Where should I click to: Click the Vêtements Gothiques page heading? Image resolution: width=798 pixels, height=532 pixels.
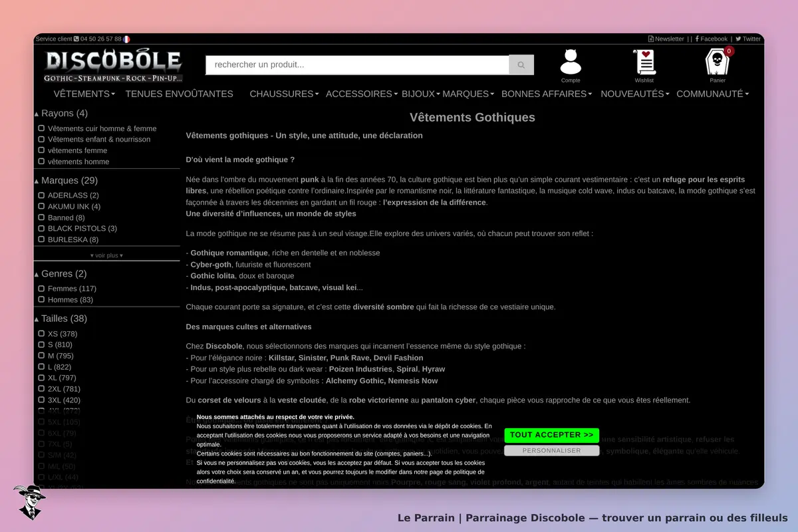click(472, 118)
